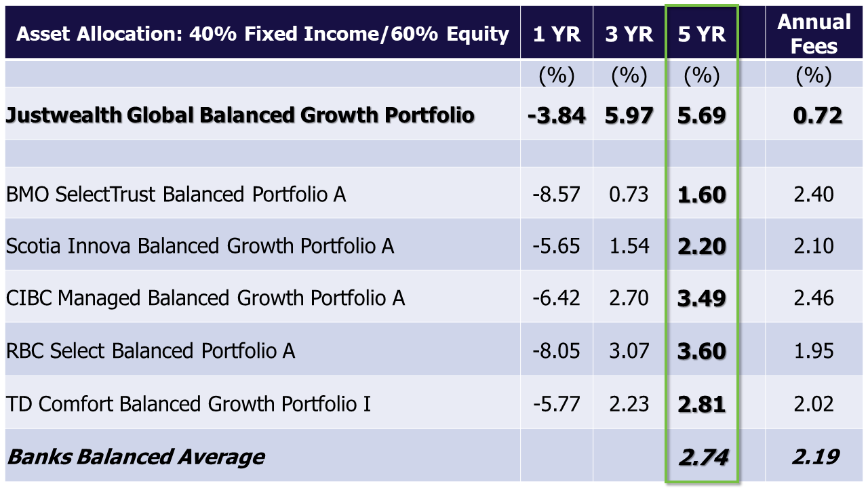Click CIBC Managed Balanced Growth Portfolio A

tap(205, 298)
